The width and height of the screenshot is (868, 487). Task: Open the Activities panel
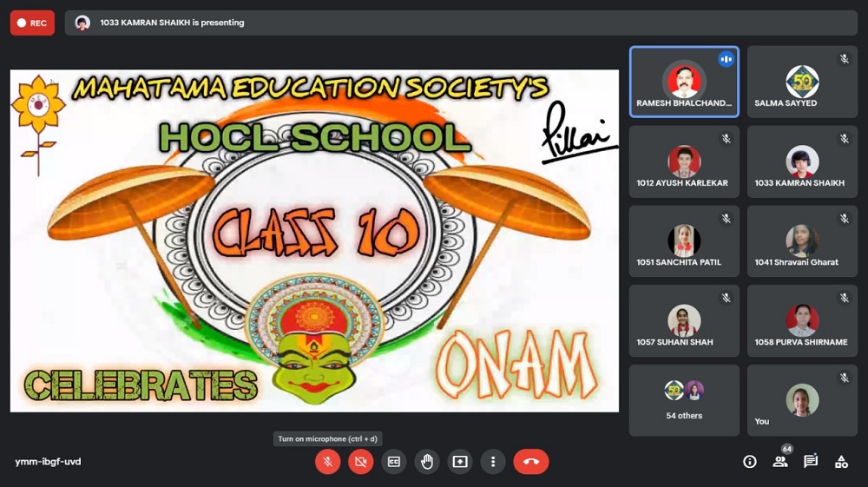[841, 462]
